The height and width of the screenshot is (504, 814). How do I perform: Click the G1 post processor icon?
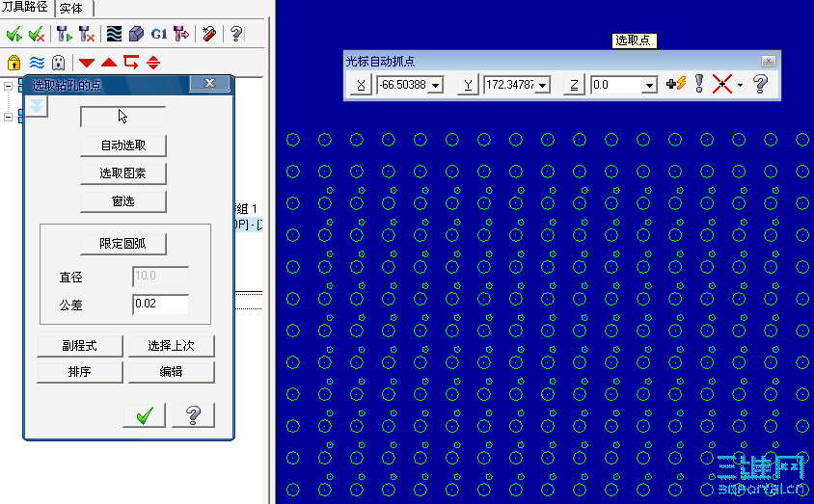coord(159,35)
